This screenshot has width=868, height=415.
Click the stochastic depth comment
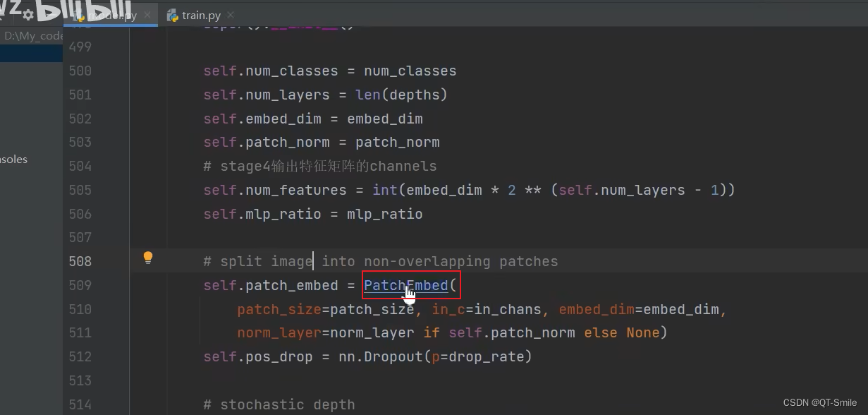pos(279,404)
